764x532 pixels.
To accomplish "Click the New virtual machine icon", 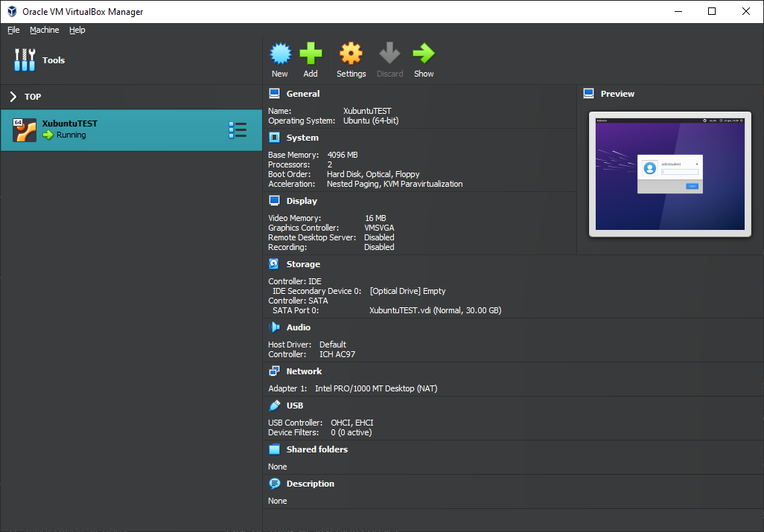I will [x=281, y=54].
